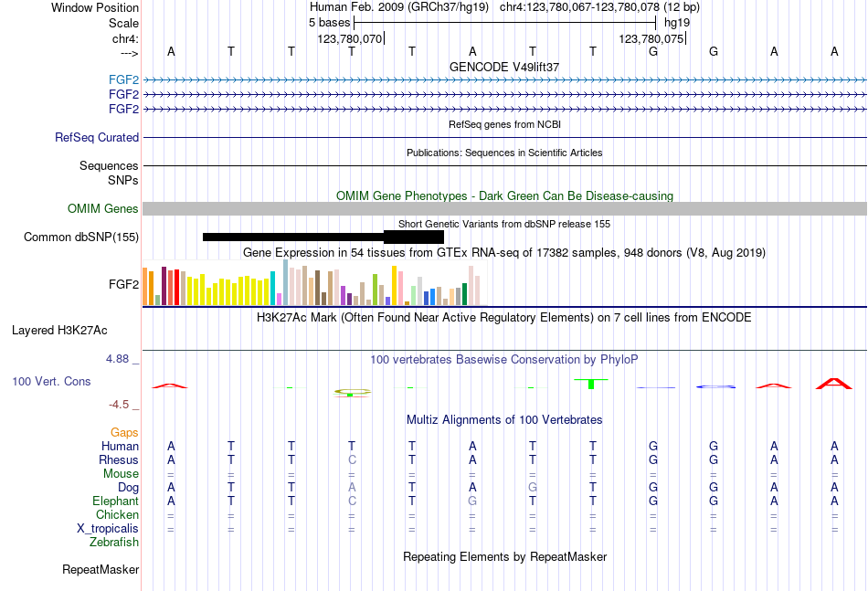The height and width of the screenshot is (591, 868).
Task: Click the tallest blue-gray GTEx expression bar
Action: [286, 282]
